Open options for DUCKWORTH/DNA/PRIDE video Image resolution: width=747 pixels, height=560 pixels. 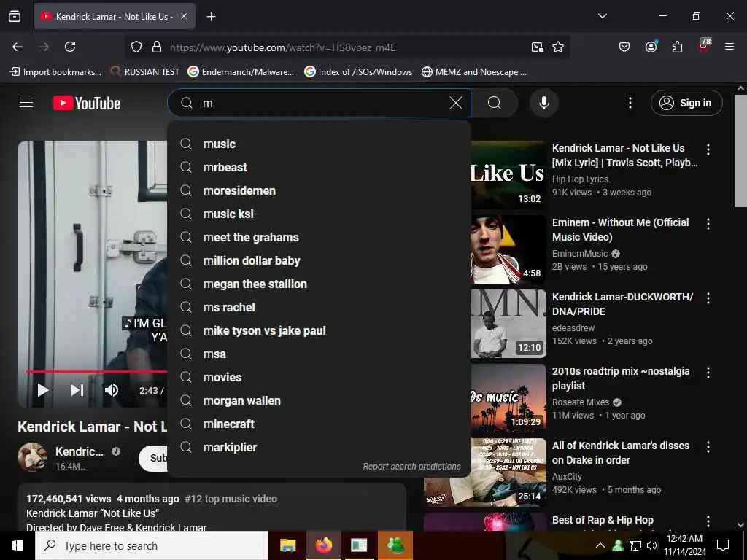pyautogui.click(x=708, y=298)
